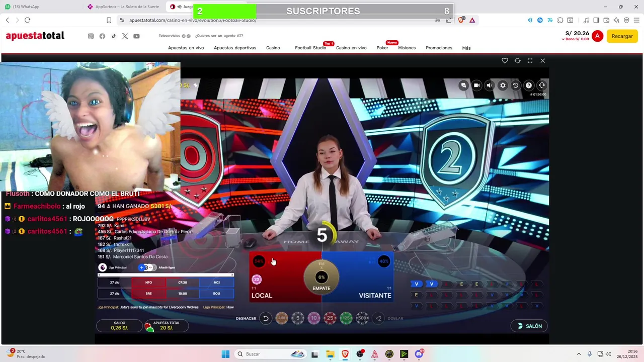This screenshot has height=362, width=644.
Task: Click the Recargar button
Action: [x=622, y=36]
